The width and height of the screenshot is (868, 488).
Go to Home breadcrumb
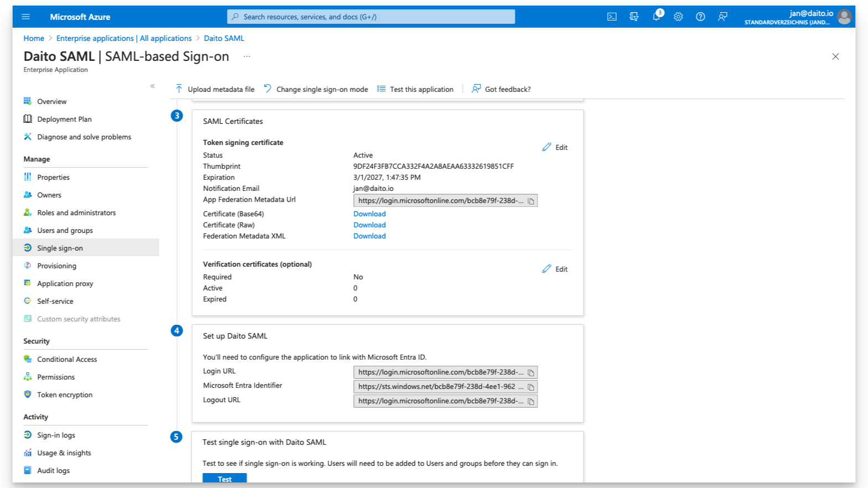[x=34, y=38]
